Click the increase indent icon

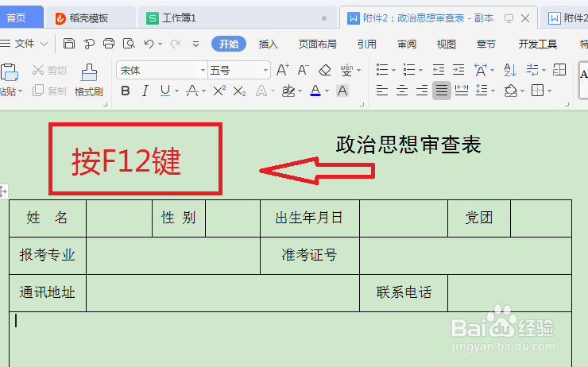tap(458, 70)
